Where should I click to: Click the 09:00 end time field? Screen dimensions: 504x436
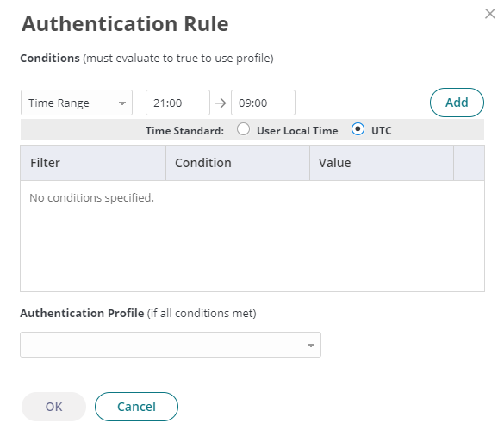point(263,103)
